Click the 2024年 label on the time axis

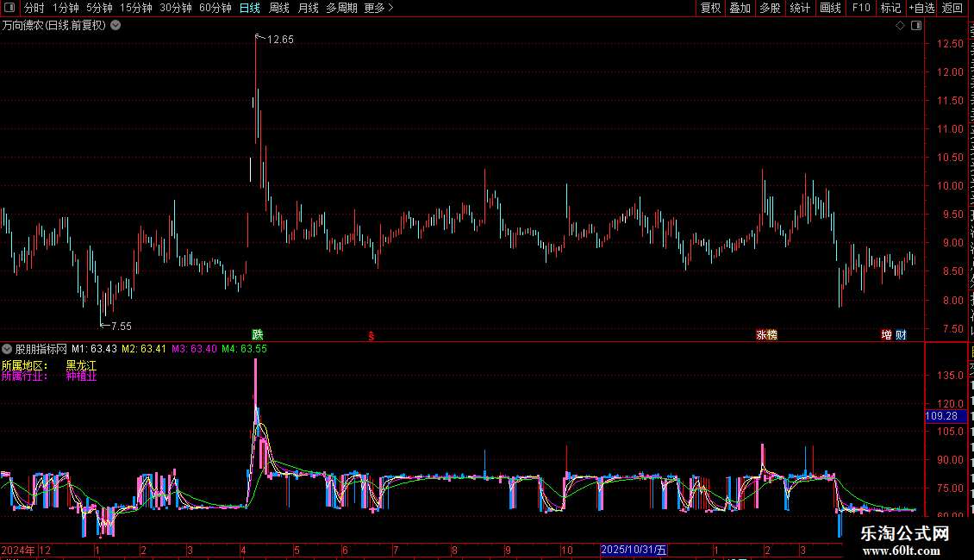(x=18, y=550)
